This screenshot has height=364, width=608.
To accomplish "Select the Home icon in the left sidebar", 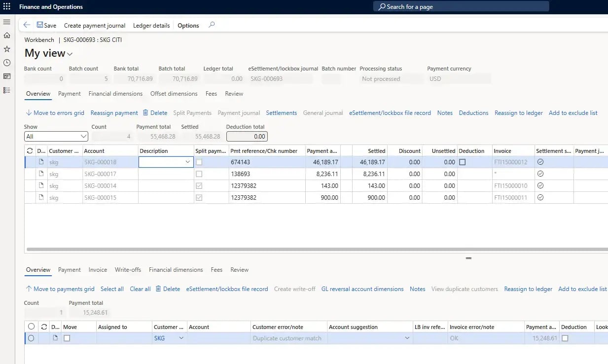I will click(x=6, y=35).
